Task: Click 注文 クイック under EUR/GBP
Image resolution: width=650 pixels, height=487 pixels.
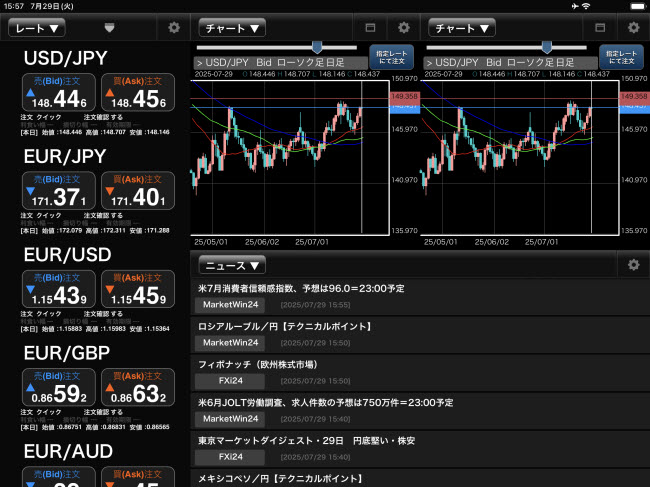Action: (41, 412)
